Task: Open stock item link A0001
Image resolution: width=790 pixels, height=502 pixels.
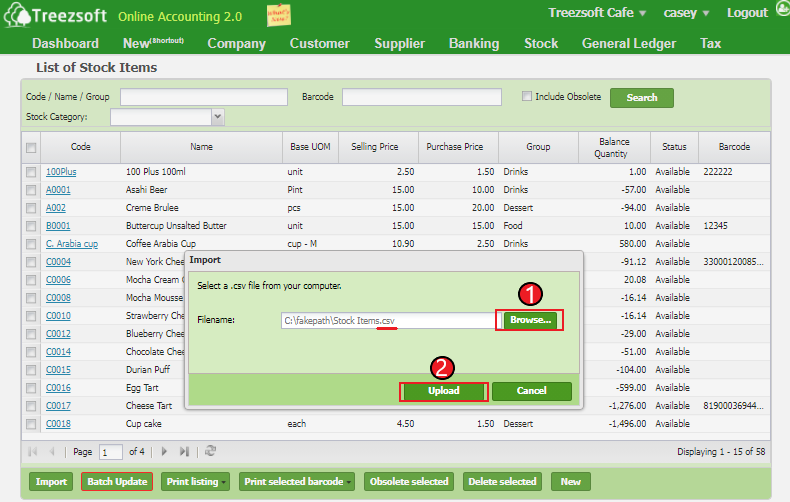Action: click(x=58, y=190)
